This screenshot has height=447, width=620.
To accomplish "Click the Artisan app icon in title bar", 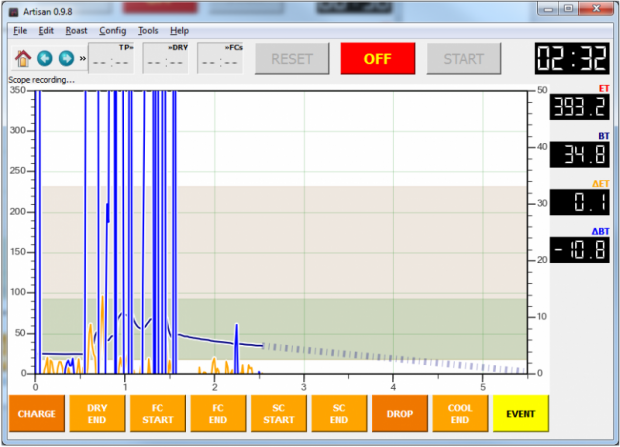I will click(x=14, y=12).
